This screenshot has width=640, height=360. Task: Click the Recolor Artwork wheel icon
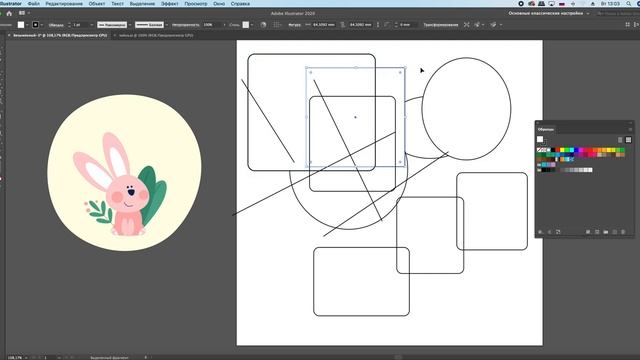click(263, 25)
